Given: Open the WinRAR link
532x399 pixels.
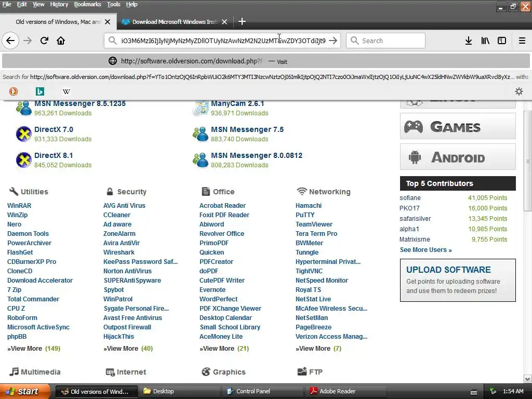Looking at the screenshot, I should pyautogui.click(x=19, y=206).
